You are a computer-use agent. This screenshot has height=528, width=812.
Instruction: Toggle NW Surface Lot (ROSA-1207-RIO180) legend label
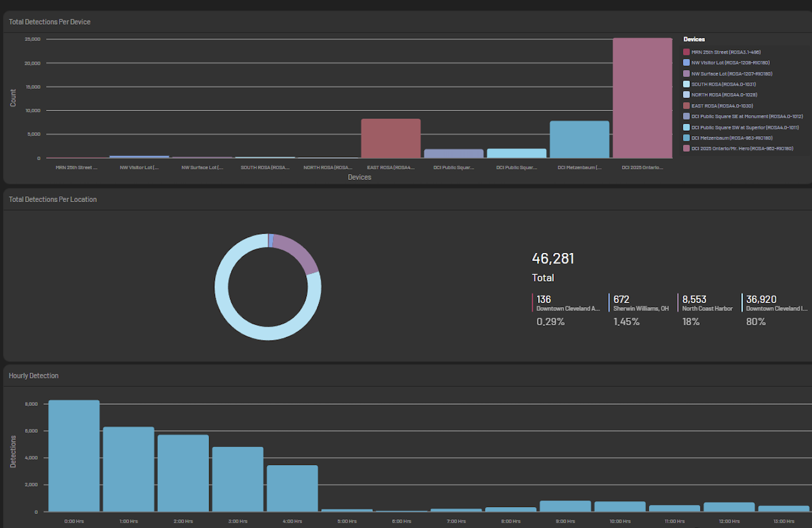coord(732,74)
